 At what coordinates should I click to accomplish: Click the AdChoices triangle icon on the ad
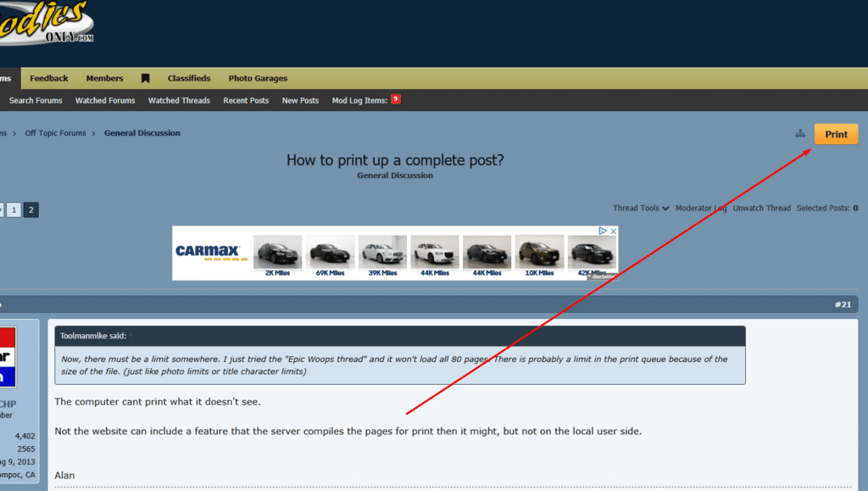coord(603,231)
